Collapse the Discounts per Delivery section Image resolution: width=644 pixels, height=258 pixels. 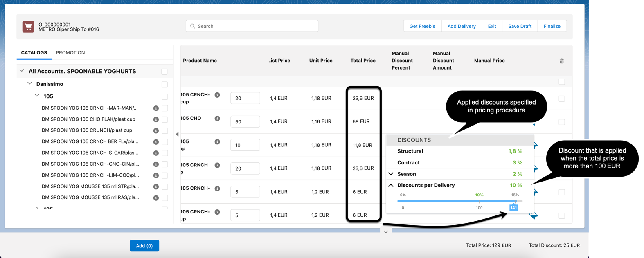click(391, 185)
